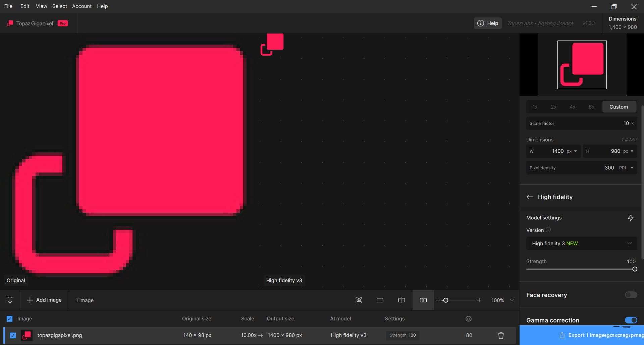Click the zoom in plus icon

pos(479,300)
